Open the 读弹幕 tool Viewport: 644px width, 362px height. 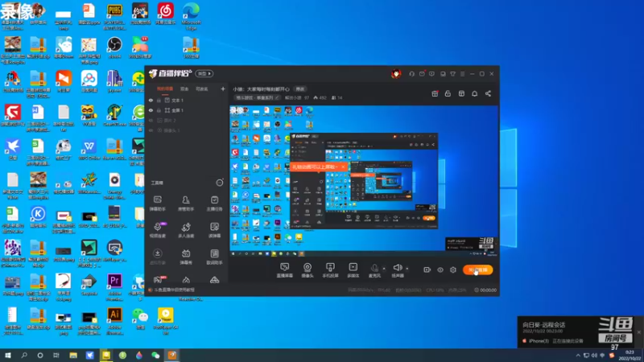click(x=214, y=230)
